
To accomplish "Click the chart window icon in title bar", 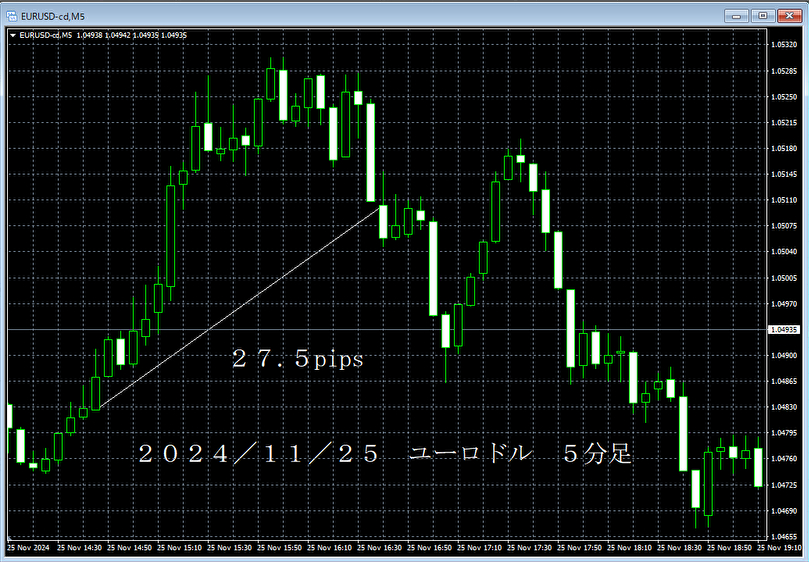I will click(12, 14).
